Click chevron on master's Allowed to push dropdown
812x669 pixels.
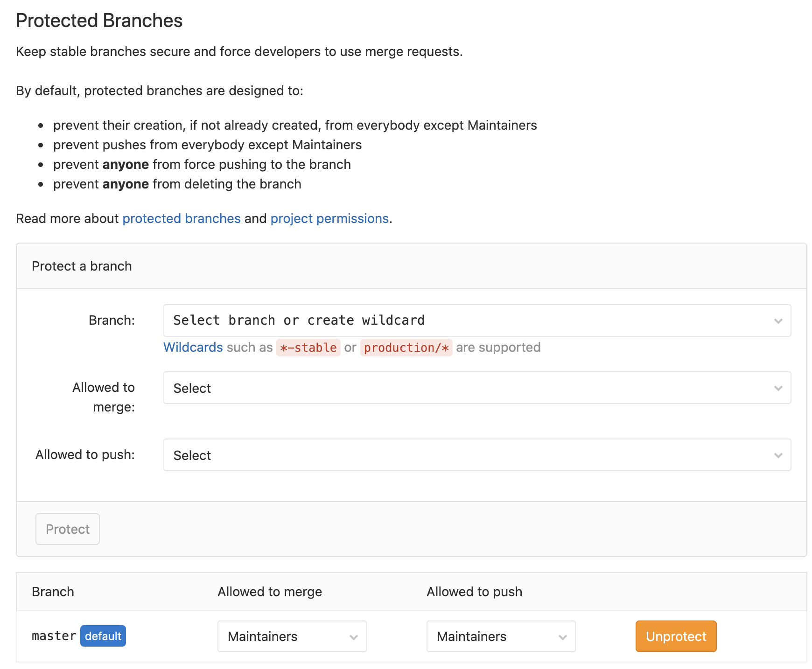click(563, 637)
